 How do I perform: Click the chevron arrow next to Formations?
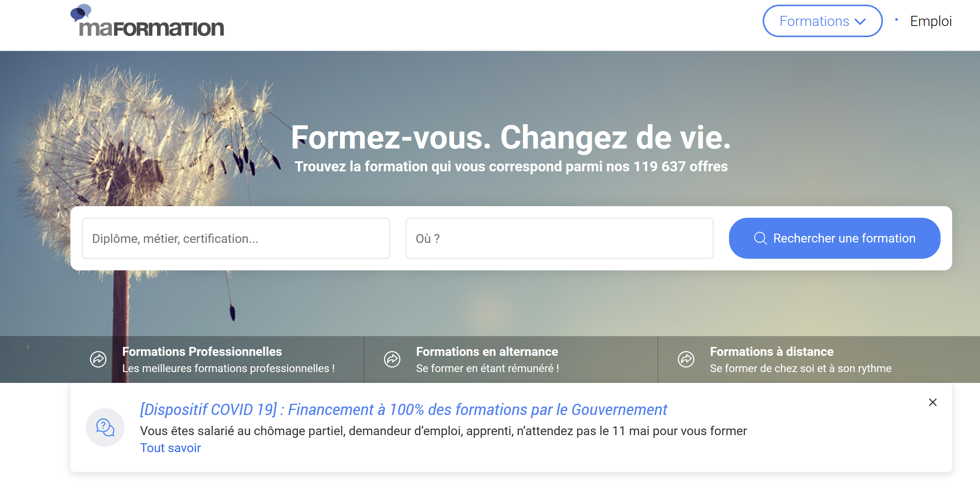click(860, 22)
